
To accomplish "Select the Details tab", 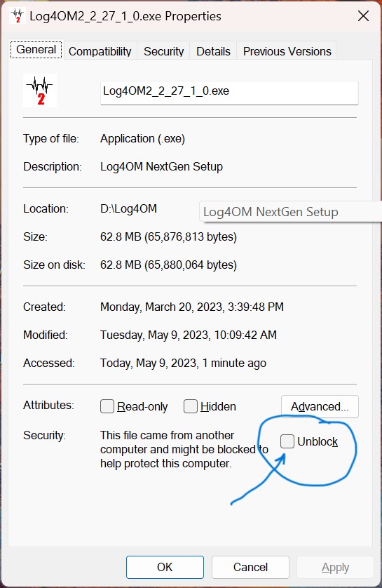I will coord(213,51).
